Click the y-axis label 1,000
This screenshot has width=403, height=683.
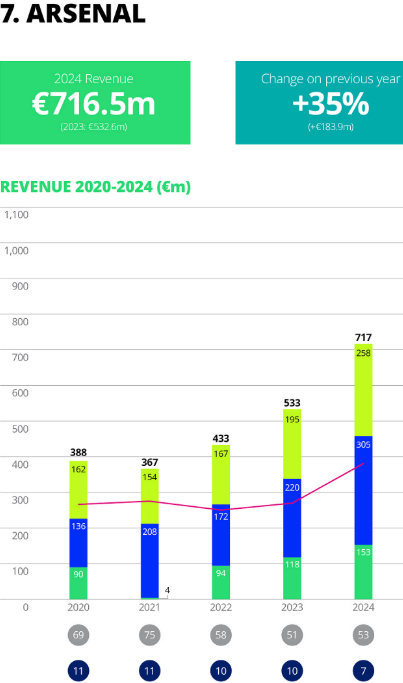16,250
